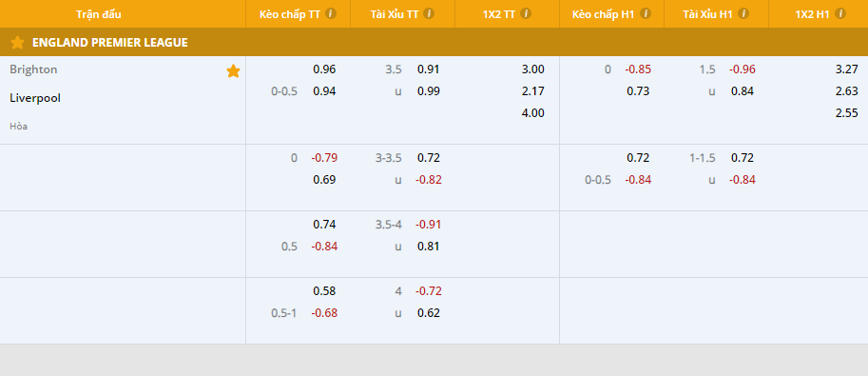Click the info icon beside 1X2 TT
This screenshot has width=868, height=376.
pos(526,14)
